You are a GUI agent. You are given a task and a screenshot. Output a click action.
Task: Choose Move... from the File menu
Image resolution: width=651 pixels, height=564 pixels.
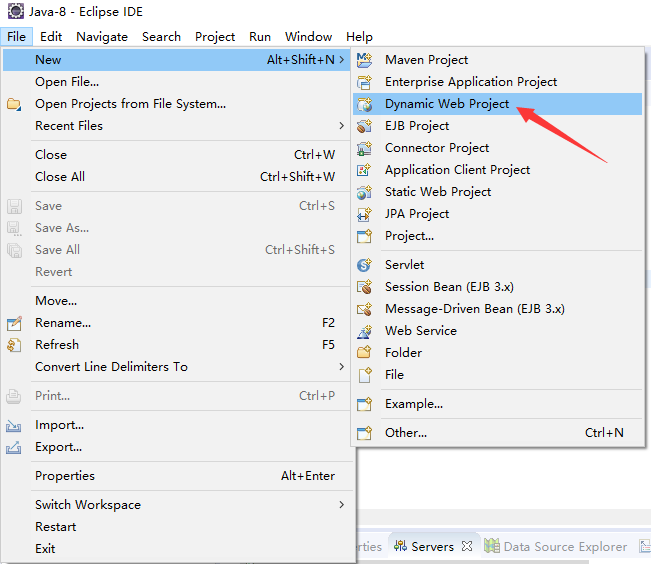coord(176,301)
